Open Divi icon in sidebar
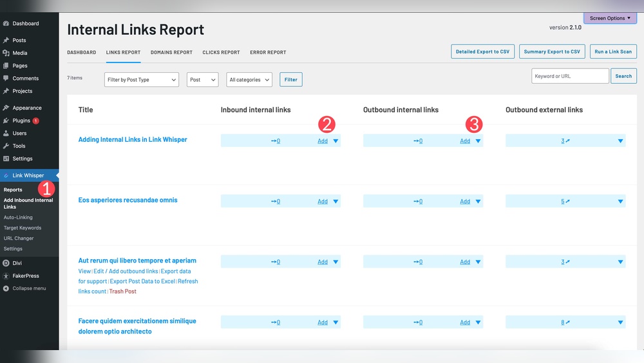The width and height of the screenshot is (644, 363). (6, 263)
